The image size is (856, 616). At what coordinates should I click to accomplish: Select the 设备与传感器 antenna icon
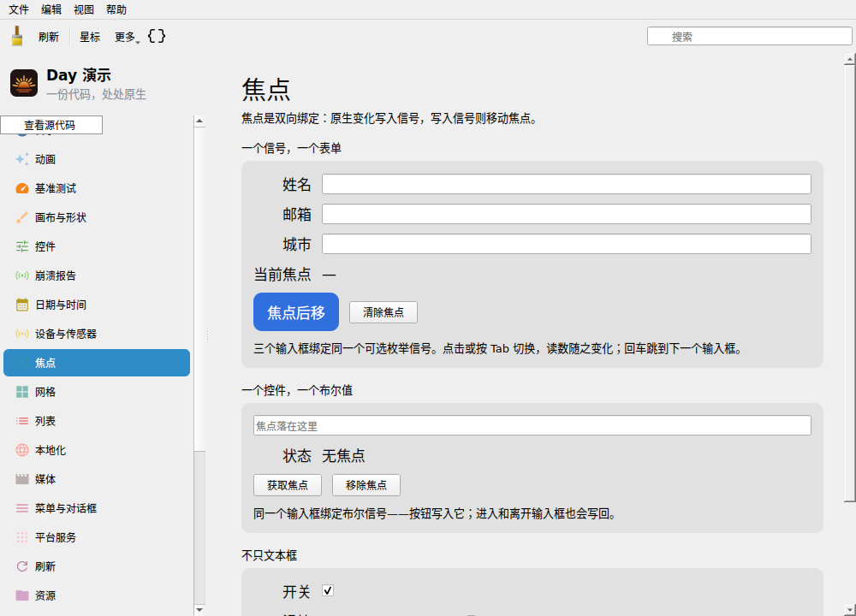22,334
